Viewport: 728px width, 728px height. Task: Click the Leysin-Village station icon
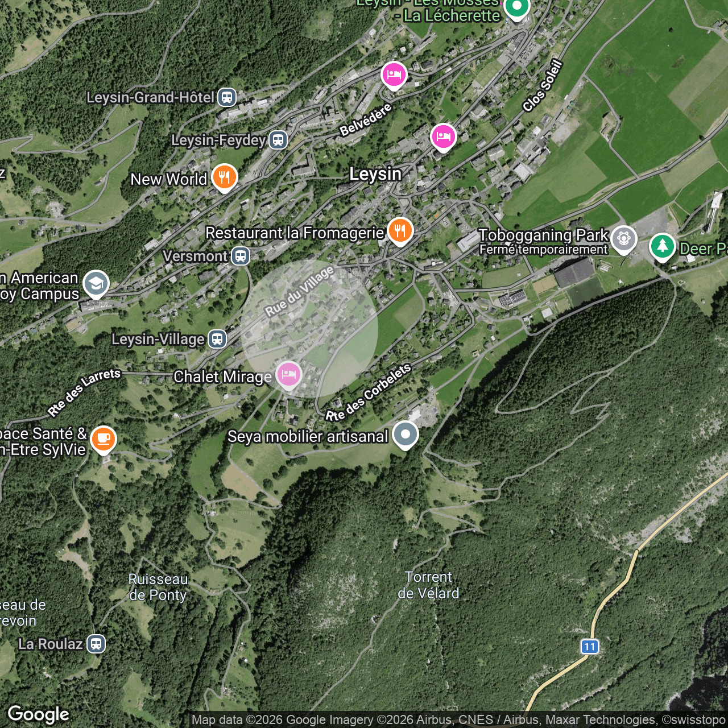pos(217,339)
